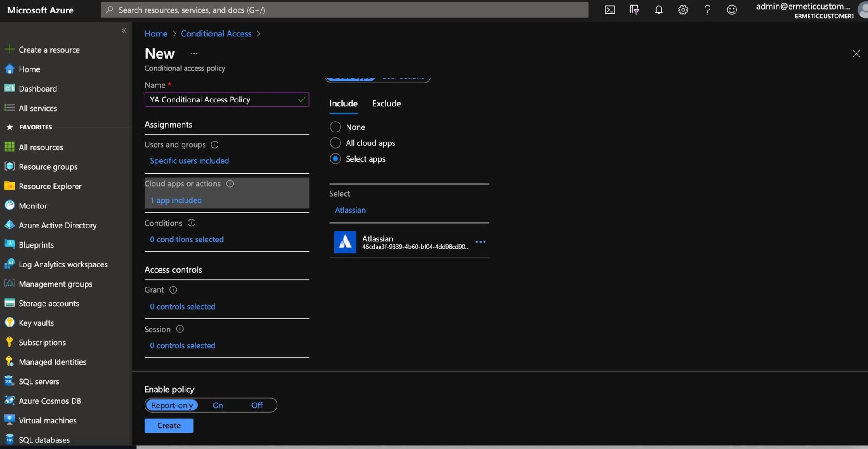Open 0 conditions selected link
868x449 pixels.
coord(187,239)
